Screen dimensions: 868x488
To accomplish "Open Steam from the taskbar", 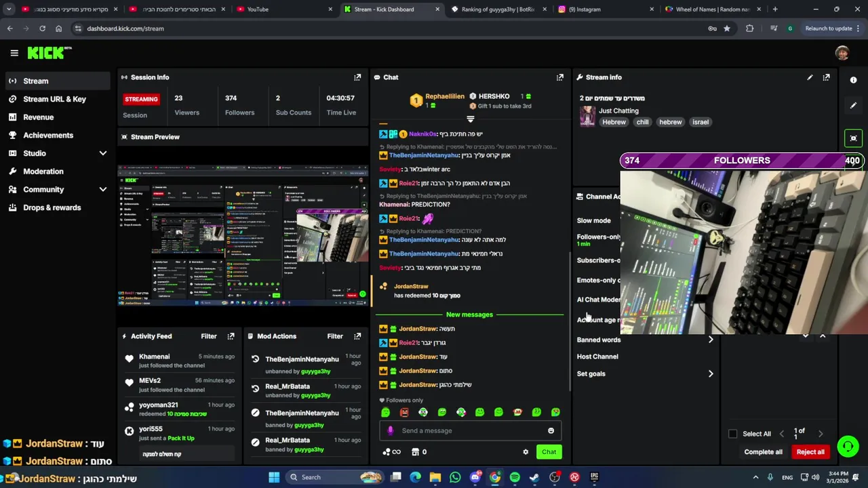I will coord(534,477).
